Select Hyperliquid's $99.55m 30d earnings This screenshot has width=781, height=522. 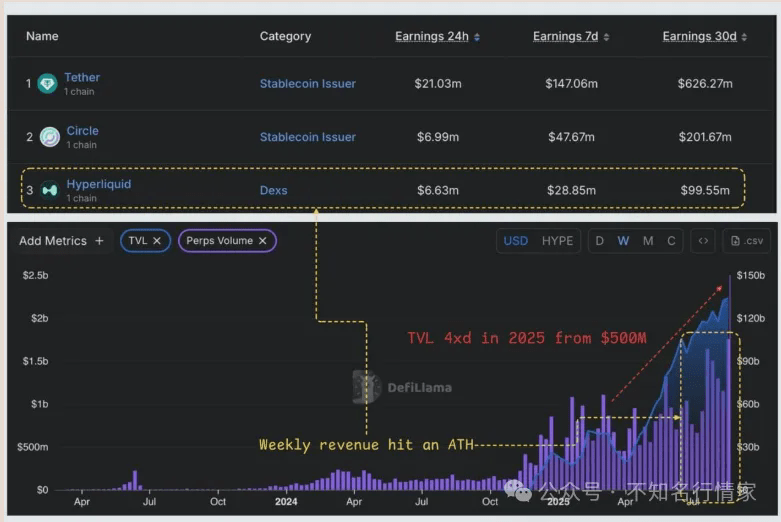coord(705,190)
